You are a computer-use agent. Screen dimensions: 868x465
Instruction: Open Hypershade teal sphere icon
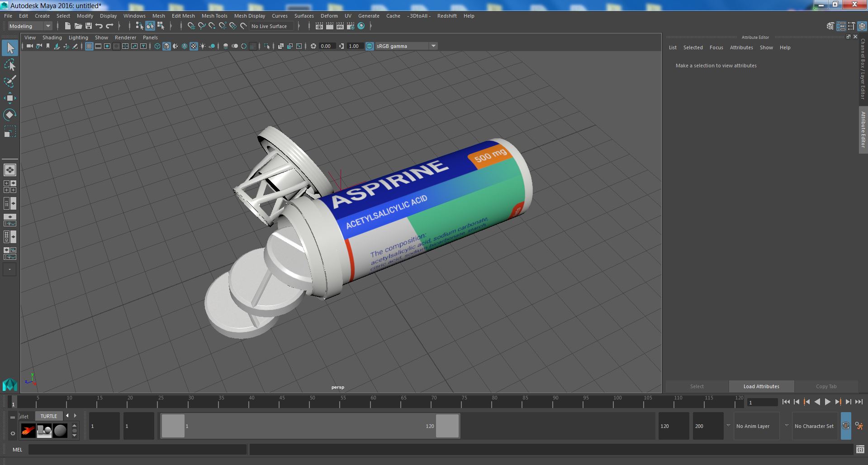(361, 26)
